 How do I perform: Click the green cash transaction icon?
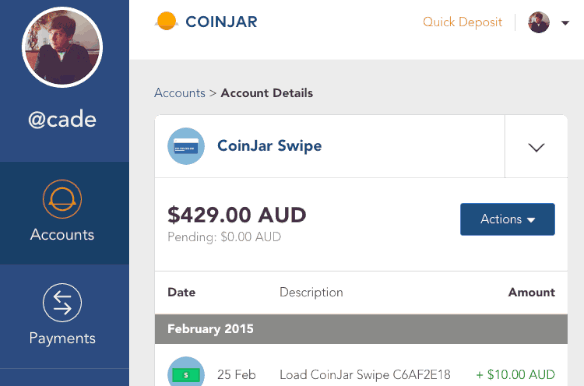186,373
